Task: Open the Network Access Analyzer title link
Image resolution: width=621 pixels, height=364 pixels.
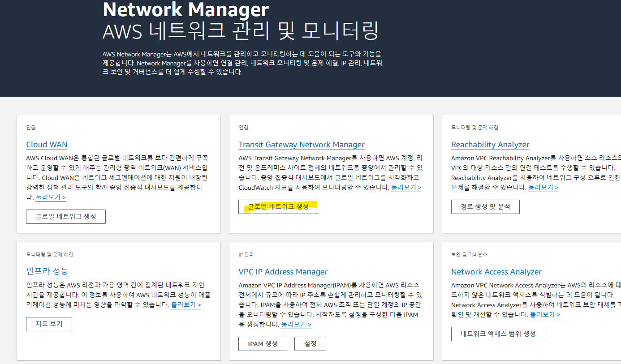Action: click(496, 272)
